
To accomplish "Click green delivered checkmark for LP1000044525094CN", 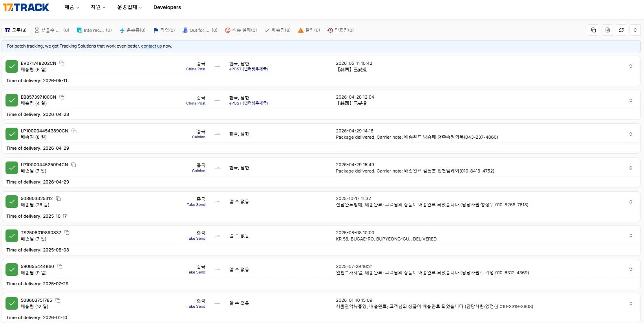I will 12,168.
